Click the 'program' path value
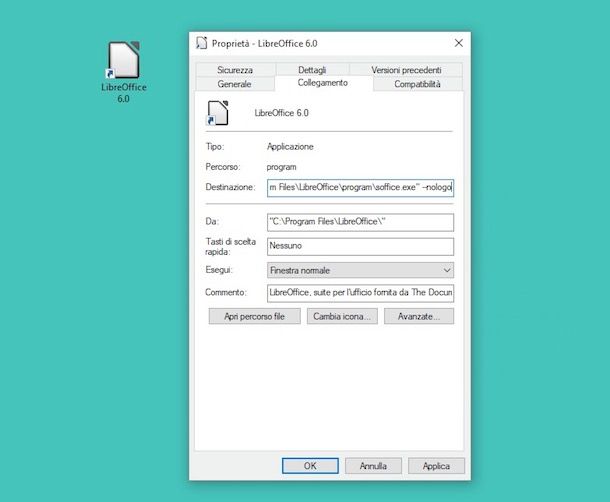Viewport: 610px width, 502px height. pos(281,167)
